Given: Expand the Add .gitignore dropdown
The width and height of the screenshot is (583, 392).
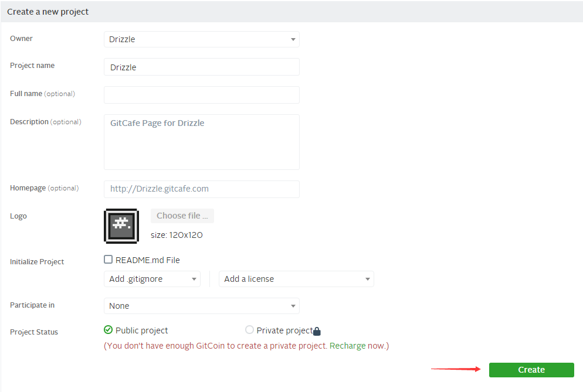Looking at the screenshot, I should [152, 279].
